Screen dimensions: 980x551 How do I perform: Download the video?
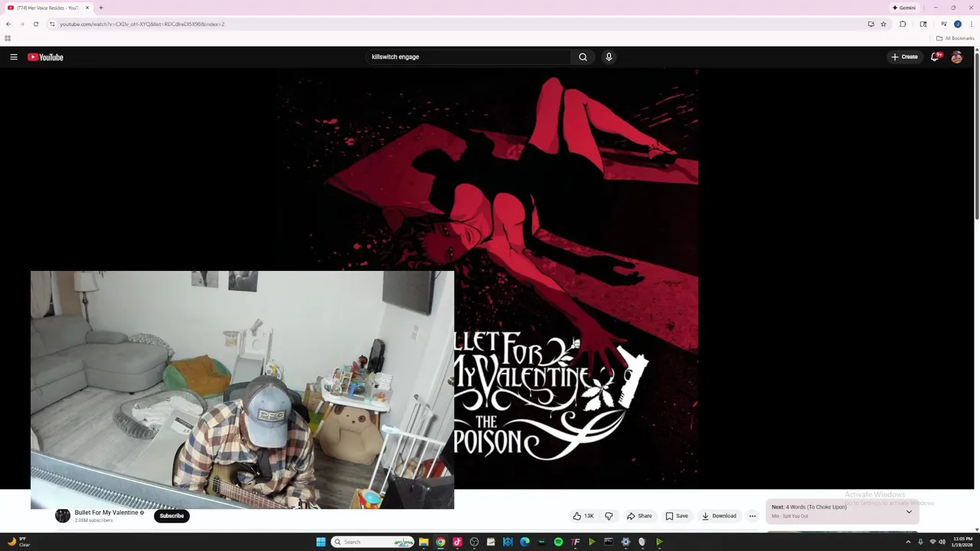coord(719,516)
